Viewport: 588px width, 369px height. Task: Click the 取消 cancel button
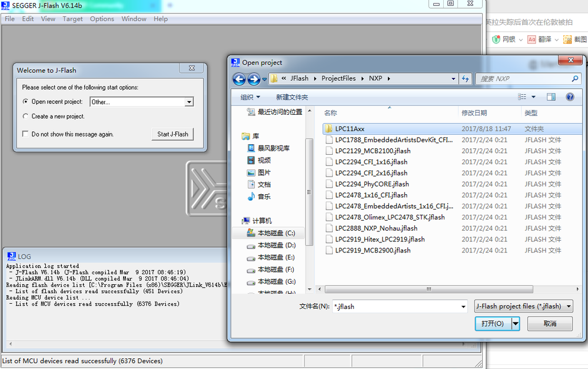pos(550,323)
